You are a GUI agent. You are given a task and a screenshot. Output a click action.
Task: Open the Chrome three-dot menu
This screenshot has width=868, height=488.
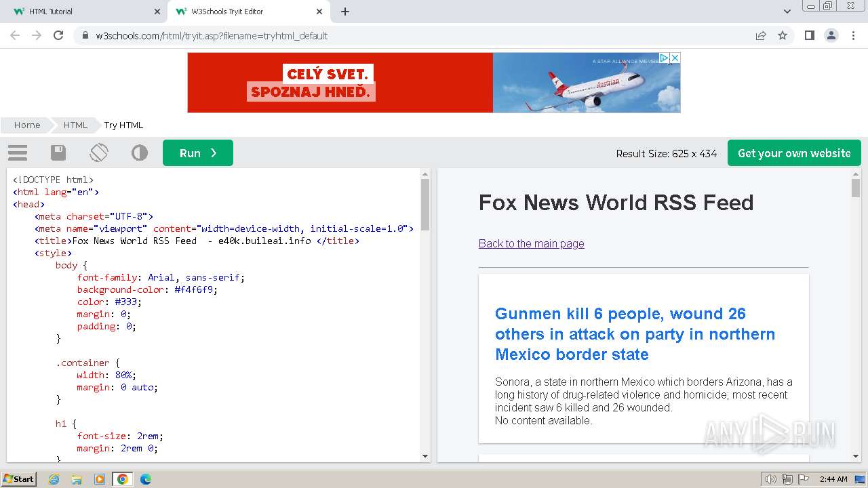point(853,35)
